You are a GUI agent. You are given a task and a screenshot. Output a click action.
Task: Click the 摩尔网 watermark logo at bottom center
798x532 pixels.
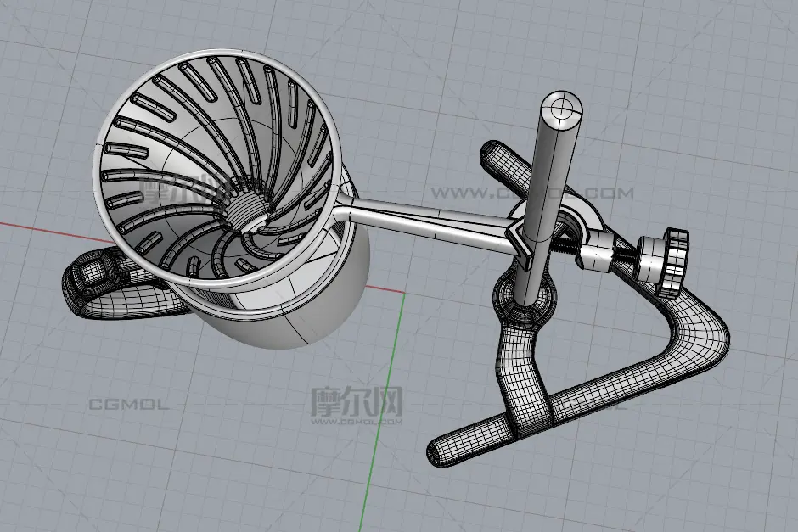[355, 404]
